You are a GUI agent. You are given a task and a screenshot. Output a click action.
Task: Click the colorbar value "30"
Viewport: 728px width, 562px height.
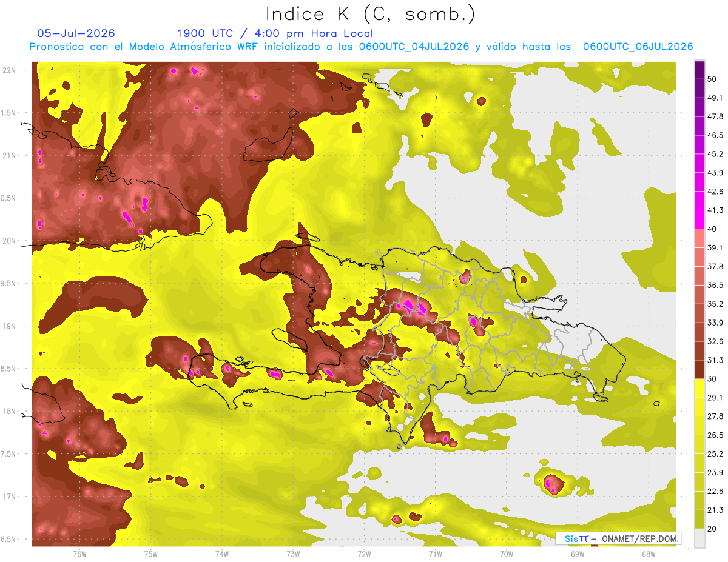coord(713,379)
